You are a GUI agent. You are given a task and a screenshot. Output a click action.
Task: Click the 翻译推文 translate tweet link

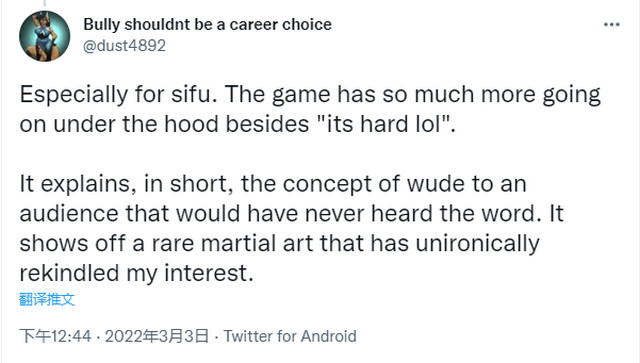[47, 299]
